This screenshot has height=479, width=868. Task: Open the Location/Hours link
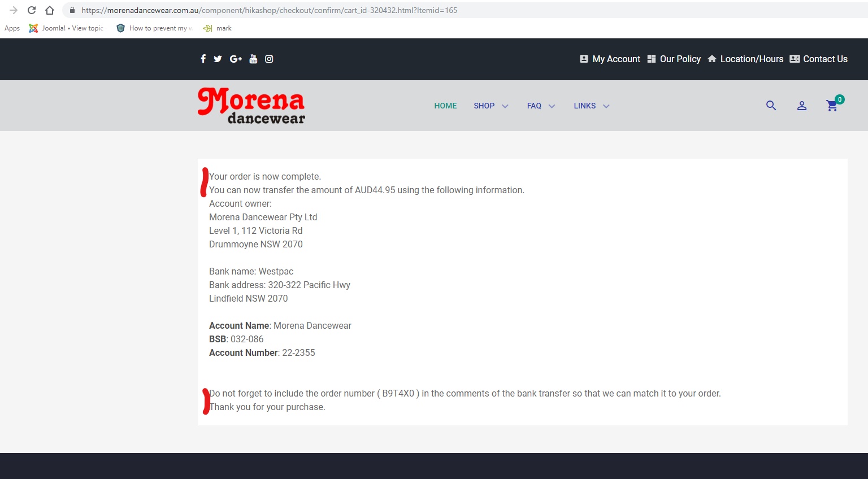[745, 59]
